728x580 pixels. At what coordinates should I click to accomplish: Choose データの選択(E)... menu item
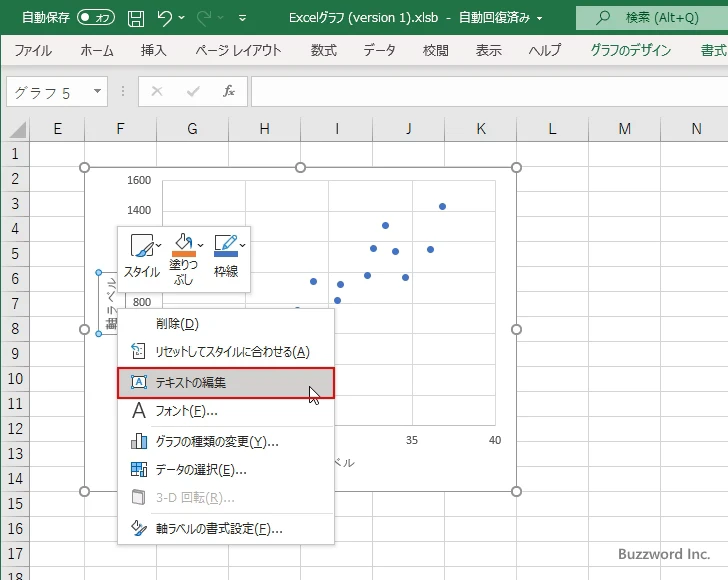point(226,469)
